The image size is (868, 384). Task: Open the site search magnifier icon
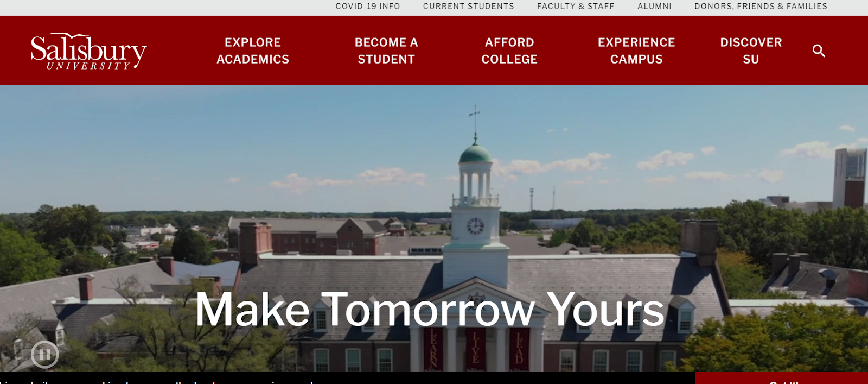819,51
